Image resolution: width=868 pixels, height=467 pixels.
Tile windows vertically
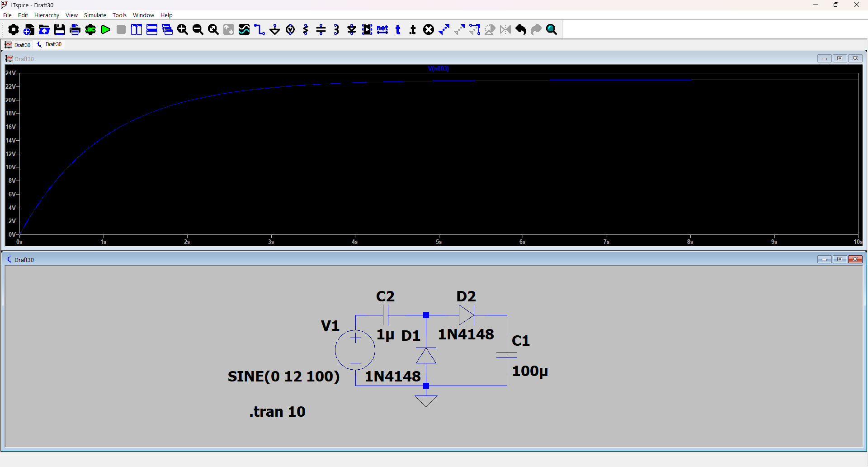pos(137,30)
